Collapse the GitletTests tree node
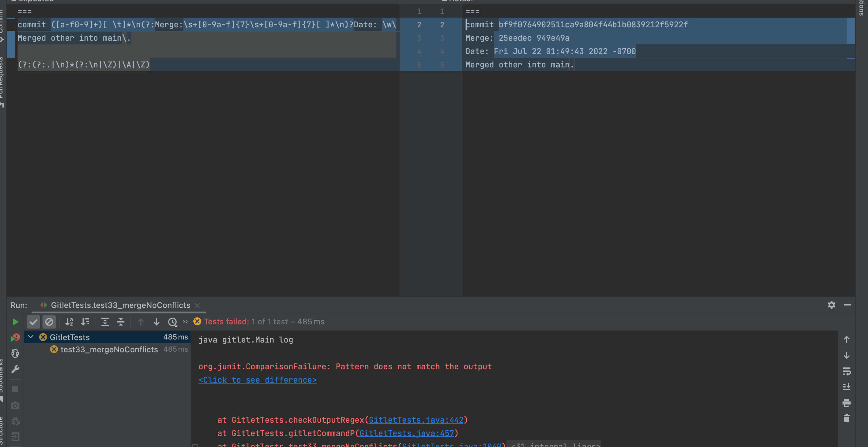 click(x=31, y=337)
